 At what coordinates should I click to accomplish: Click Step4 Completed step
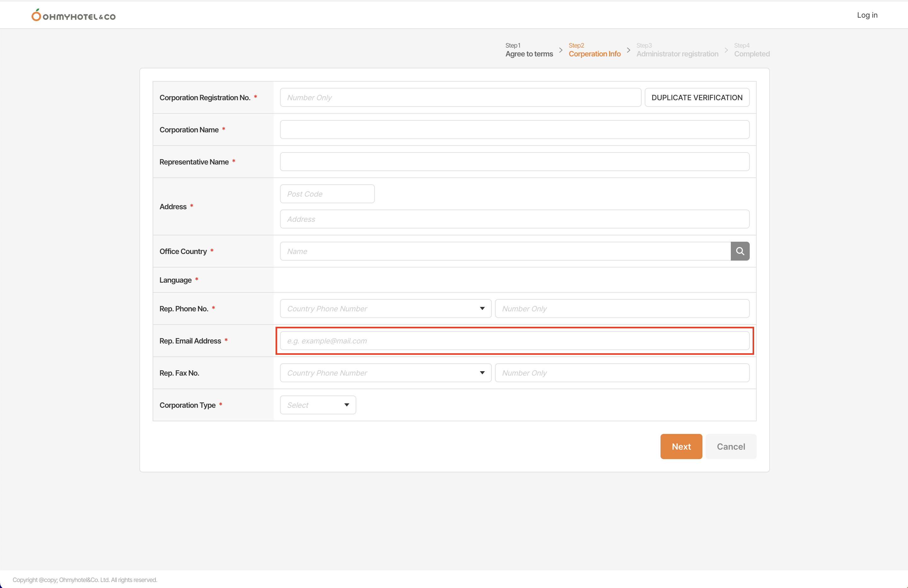[x=752, y=50]
